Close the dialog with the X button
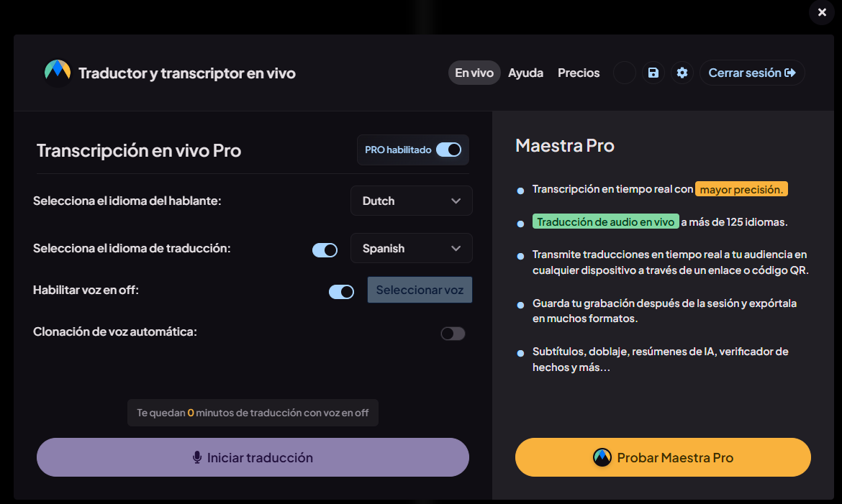 point(822,12)
